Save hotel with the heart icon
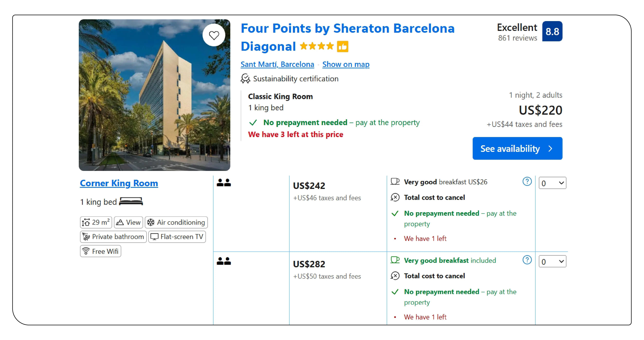Image resolution: width=644 pixels, height=340 pixels. click(x=214, y=35)
